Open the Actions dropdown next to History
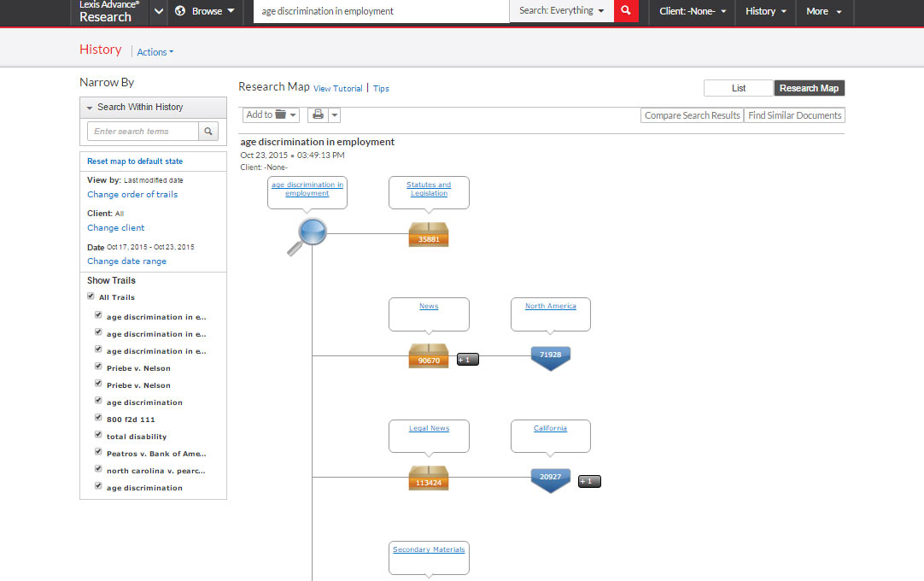Image resolution: width=924 pixels, height=581 pixels. coord(155,52)
